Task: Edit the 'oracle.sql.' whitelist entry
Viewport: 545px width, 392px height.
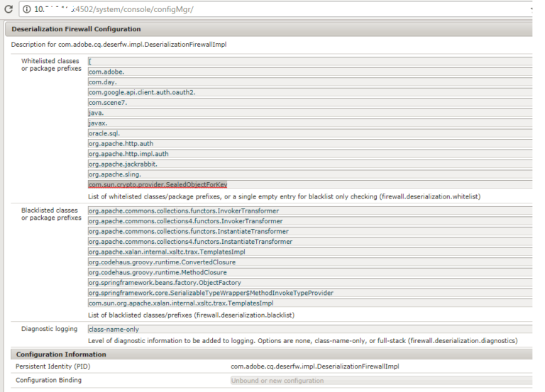Action: click(x=310, y=133)
